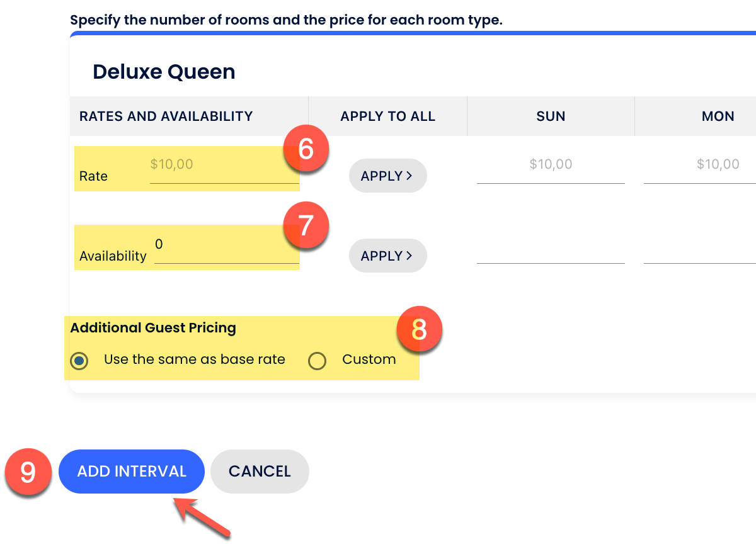Click the red step 6 badge

306,150
